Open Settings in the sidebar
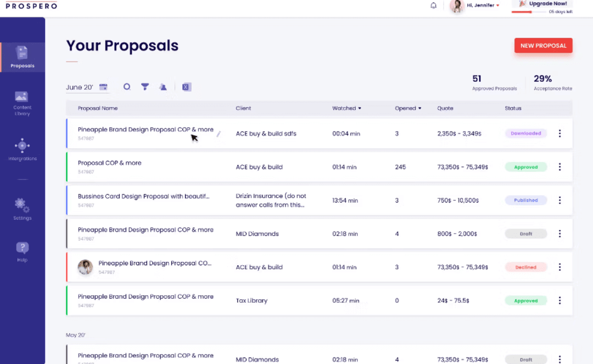 pyautogui.click(x=22, y=209)
